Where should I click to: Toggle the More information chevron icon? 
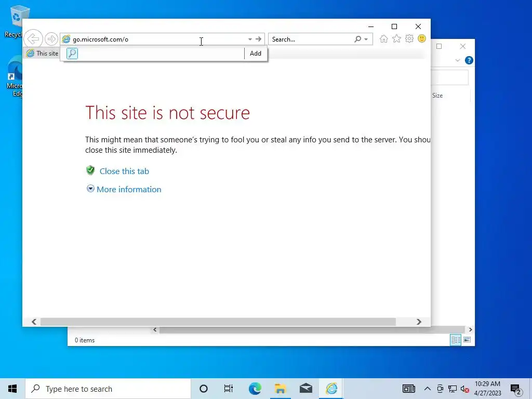point(90,189)
